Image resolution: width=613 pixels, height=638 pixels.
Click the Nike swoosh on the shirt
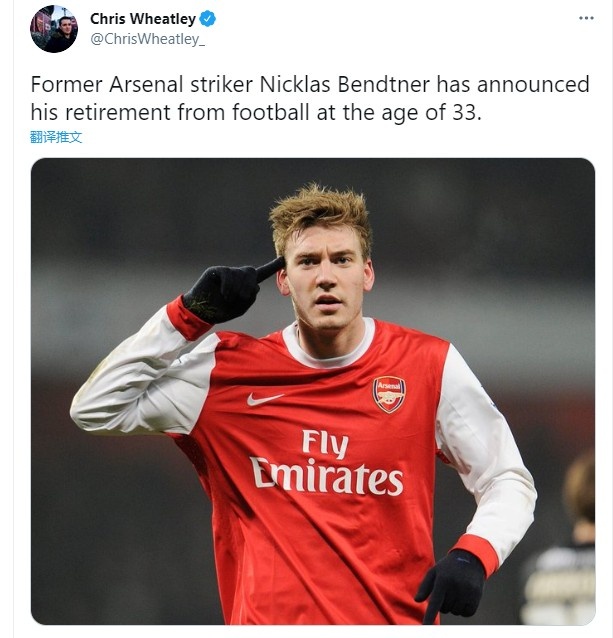pyautogui.click(x=265, y=398)
